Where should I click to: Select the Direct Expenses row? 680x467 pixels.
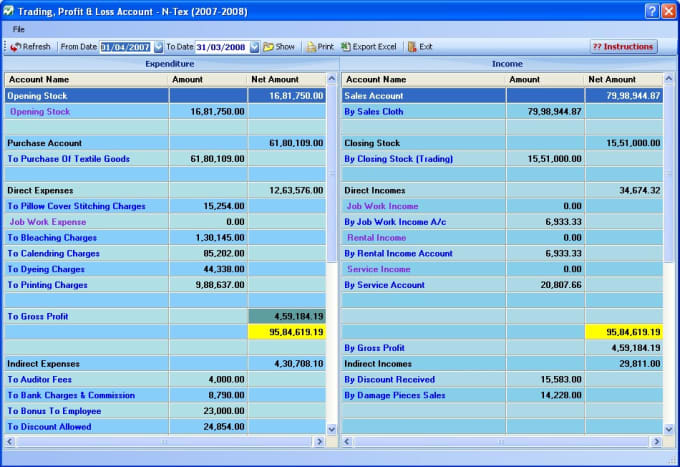coord(165,190)
